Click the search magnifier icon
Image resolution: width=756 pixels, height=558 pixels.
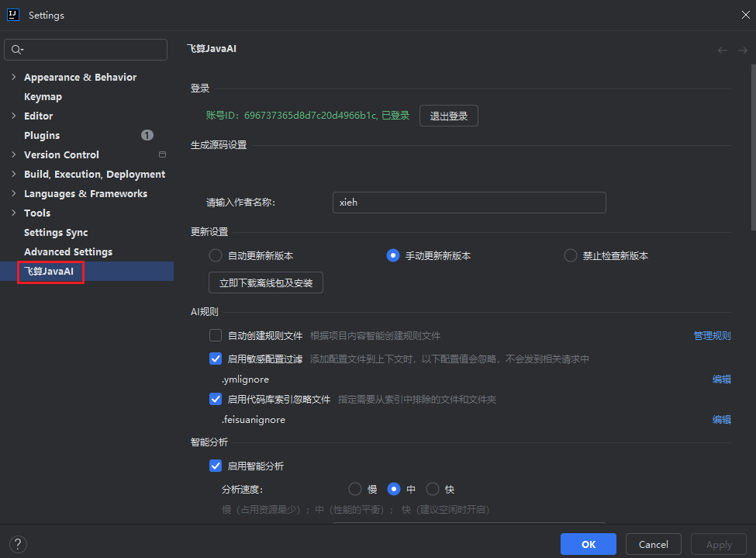click(17, 50)
